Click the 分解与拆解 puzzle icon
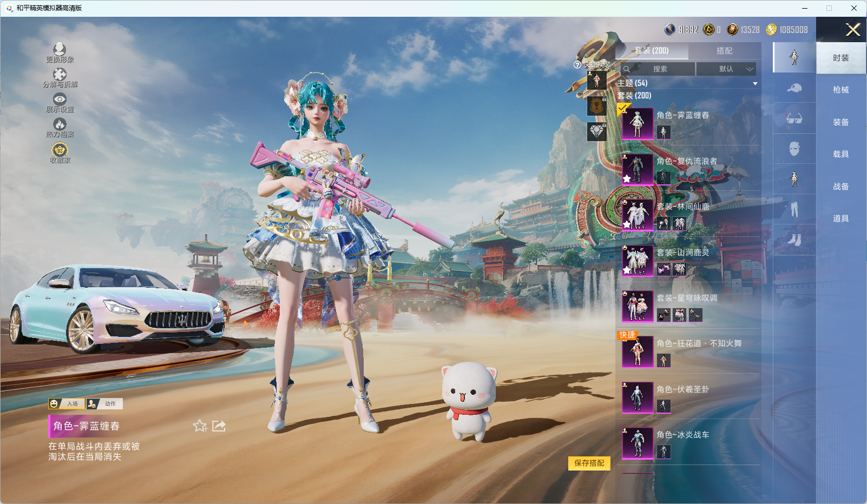 tap(60, 75)
